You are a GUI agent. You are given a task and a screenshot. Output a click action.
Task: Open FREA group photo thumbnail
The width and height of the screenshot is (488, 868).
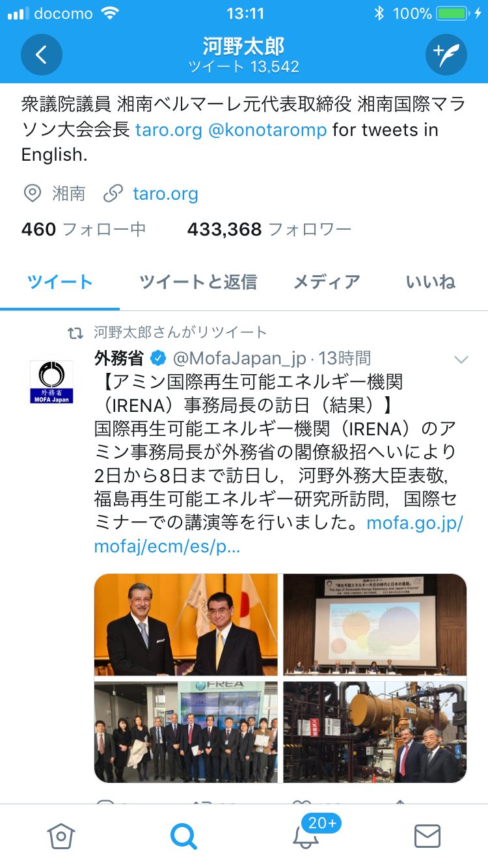186,732
